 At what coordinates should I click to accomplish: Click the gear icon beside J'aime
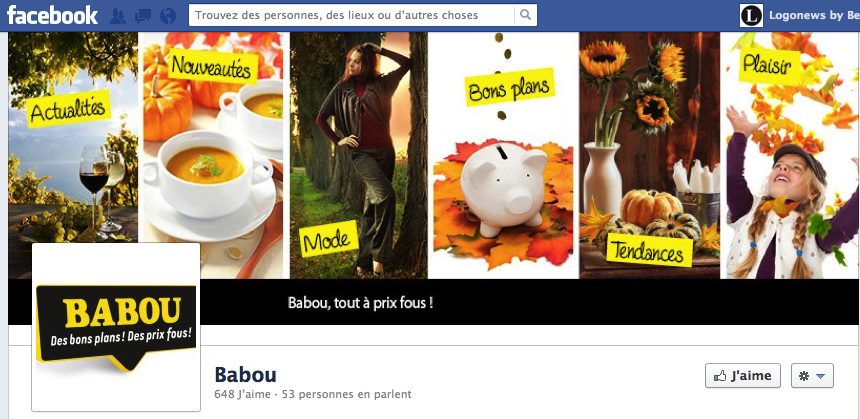(804, 376)
